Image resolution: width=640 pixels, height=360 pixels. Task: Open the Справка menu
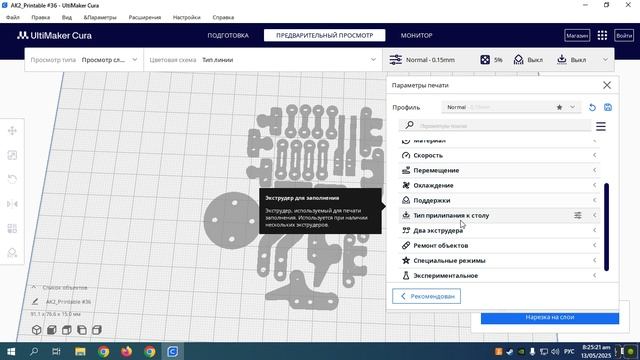(223, 18)
